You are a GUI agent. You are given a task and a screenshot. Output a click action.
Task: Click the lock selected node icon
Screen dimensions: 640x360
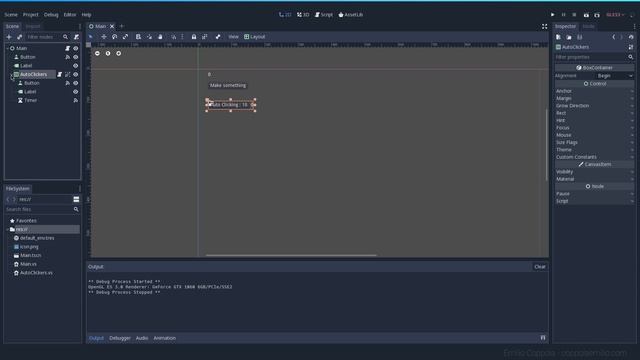(194, 37)
